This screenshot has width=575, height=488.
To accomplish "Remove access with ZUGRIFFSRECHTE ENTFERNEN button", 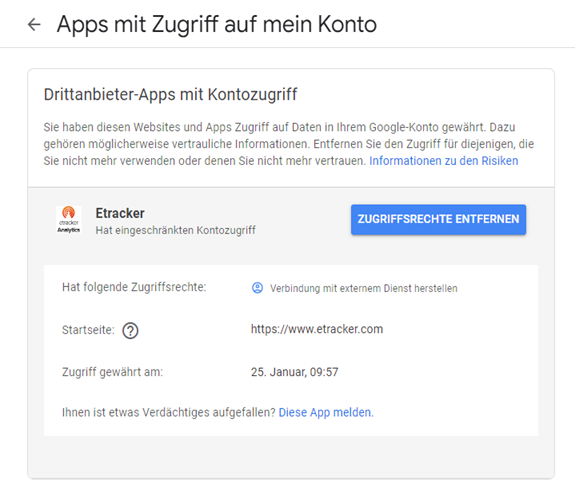I will pyautogui.click(x=438, y=219).
